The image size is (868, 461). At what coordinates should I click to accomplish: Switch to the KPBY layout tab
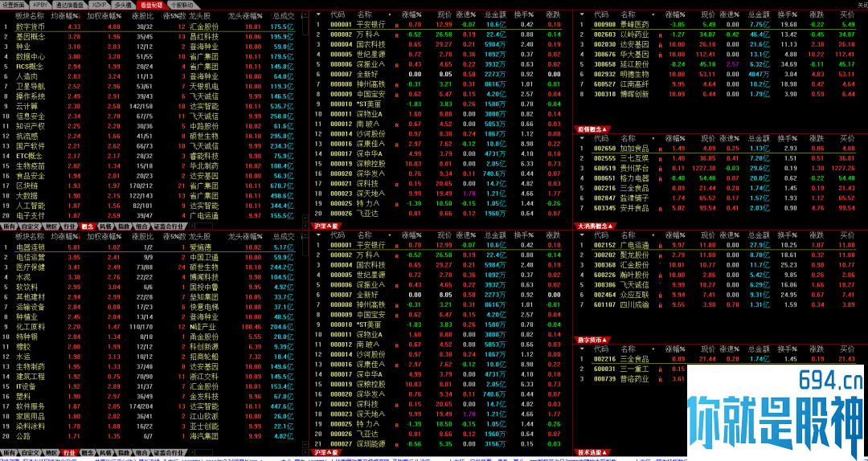41,5
